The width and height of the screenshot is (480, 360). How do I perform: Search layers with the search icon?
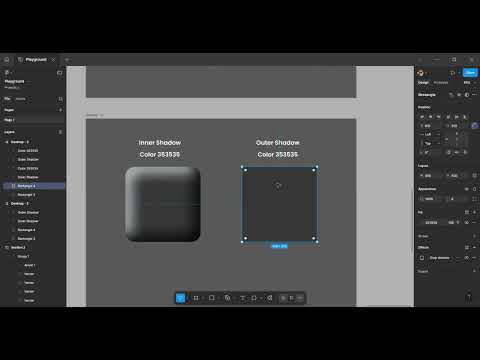click(60, 99)
